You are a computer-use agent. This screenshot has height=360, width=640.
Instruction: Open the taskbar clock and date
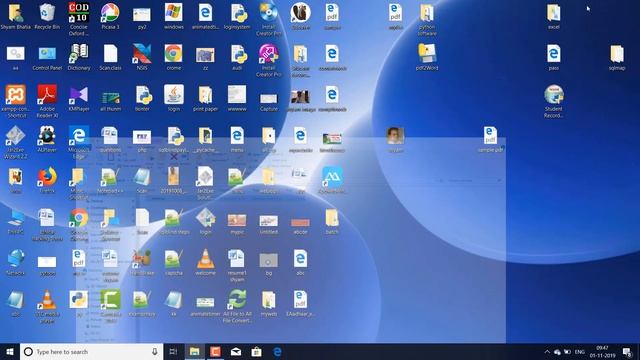pos(602,352)
